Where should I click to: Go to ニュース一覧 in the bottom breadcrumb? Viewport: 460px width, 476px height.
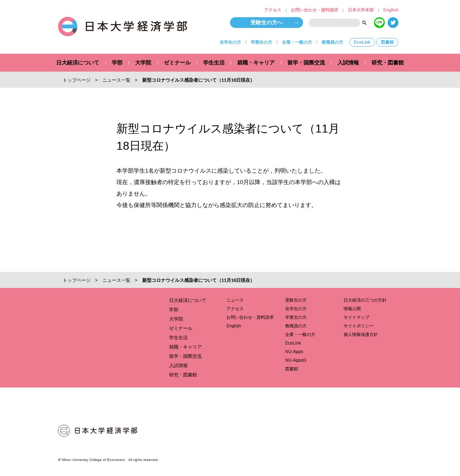pyautogui.click(x=116, y=280)
